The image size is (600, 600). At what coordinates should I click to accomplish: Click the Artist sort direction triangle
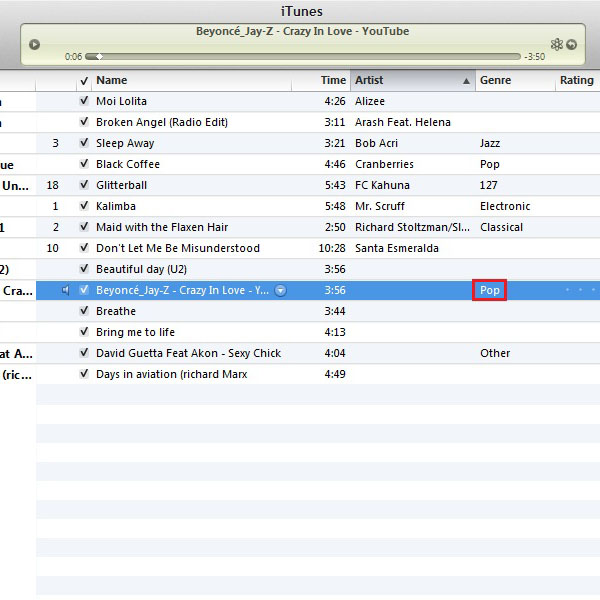466,81
